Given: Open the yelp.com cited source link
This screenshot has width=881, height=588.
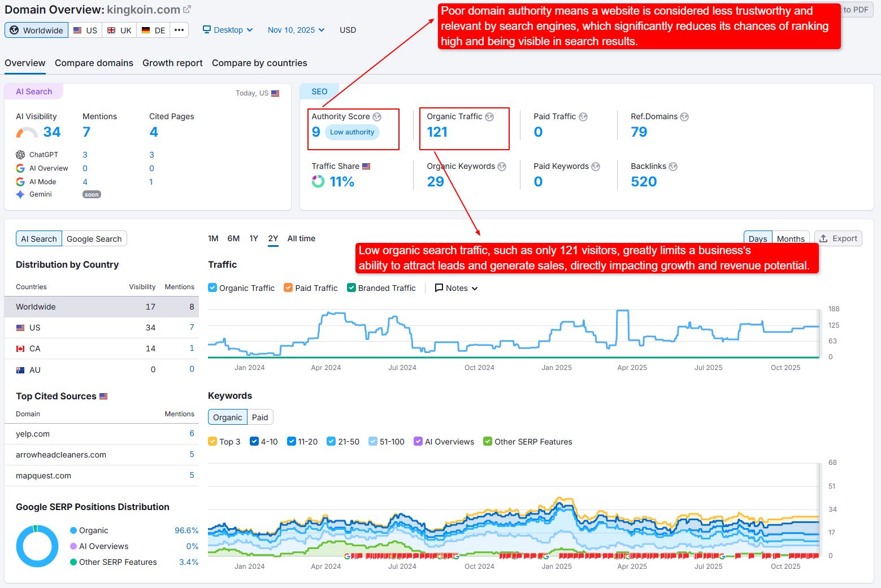Looking at the screenshot, I should point(33,434).
